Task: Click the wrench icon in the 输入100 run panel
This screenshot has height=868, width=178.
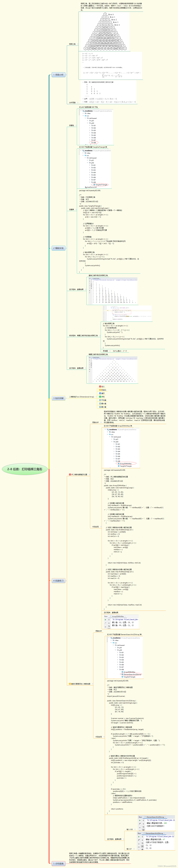Action: [x=140, y=824]
